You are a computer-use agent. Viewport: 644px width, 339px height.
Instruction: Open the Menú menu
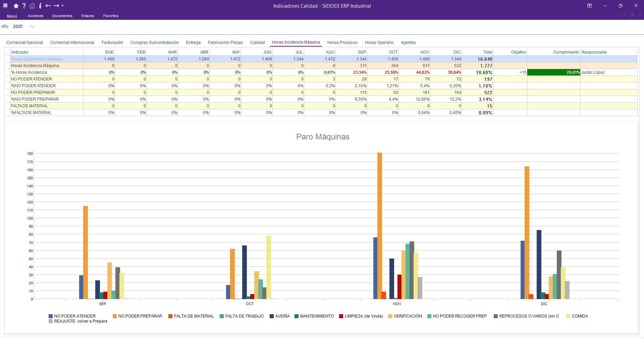(x=12, y=16)
